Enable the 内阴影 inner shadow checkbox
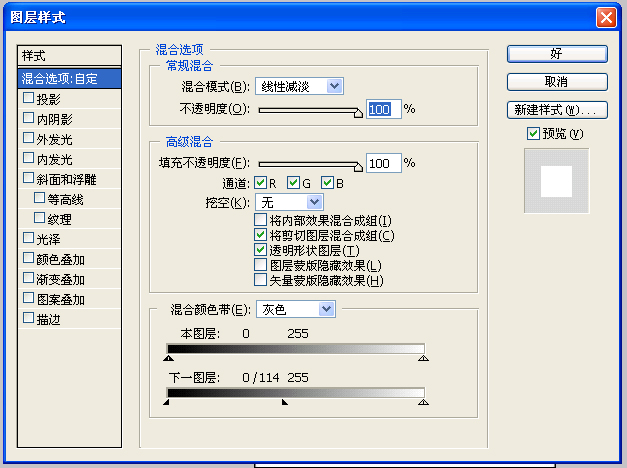 pyautogui.click(x=28, y=118)
